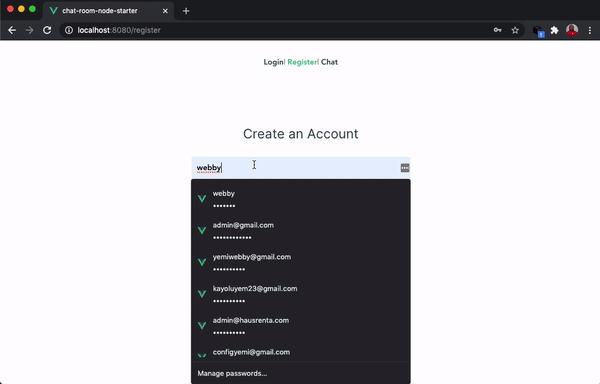Click the Create an Account heading
The width and height of the screenshot is (600, 384).
[301, 134]
